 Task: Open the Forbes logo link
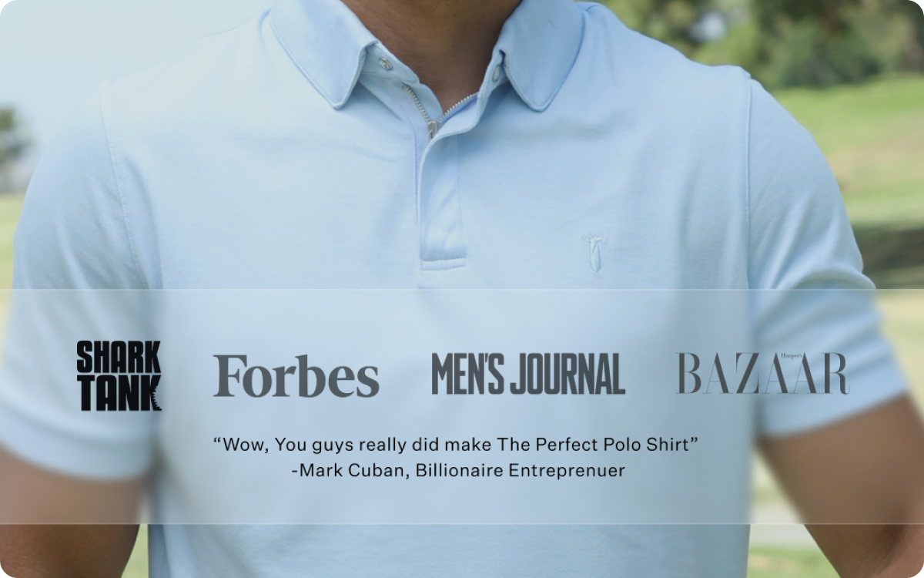pyautogui.click(x=296, y=375)
